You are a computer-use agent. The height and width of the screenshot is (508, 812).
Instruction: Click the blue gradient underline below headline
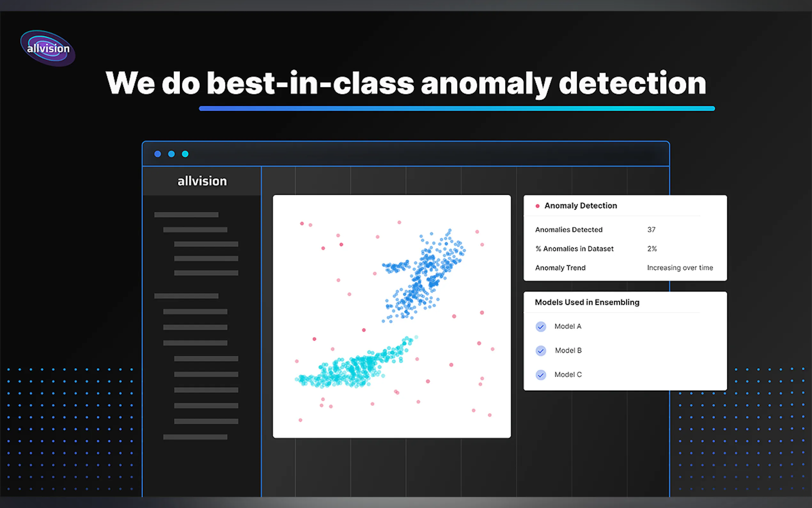pos(457,108)
